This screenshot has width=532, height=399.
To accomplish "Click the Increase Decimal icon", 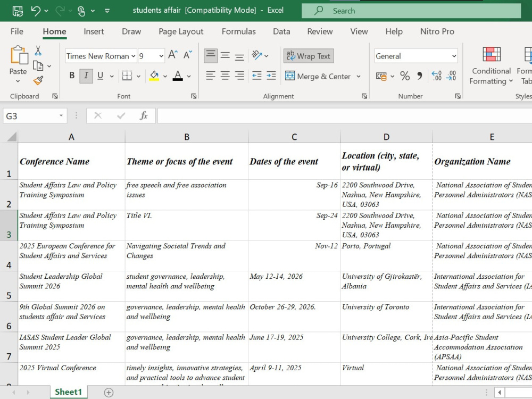I will (x=436, y=76).
